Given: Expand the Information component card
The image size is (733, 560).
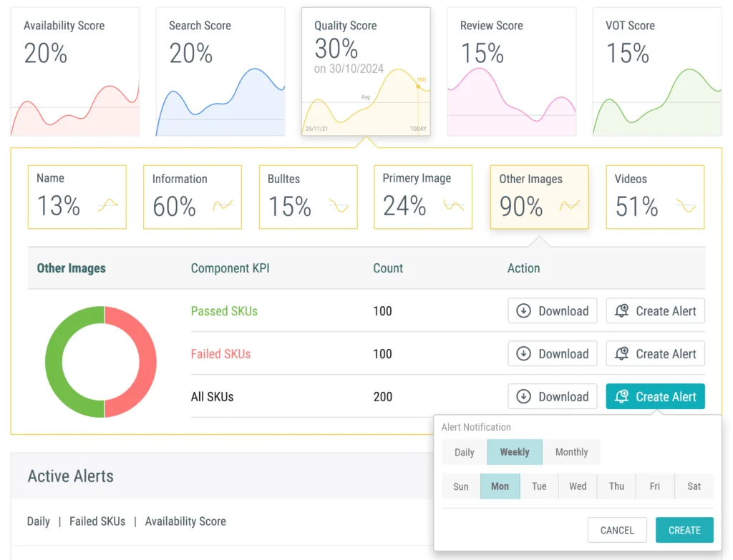Looking at the screenshot, I should click(x=192, y=197).
